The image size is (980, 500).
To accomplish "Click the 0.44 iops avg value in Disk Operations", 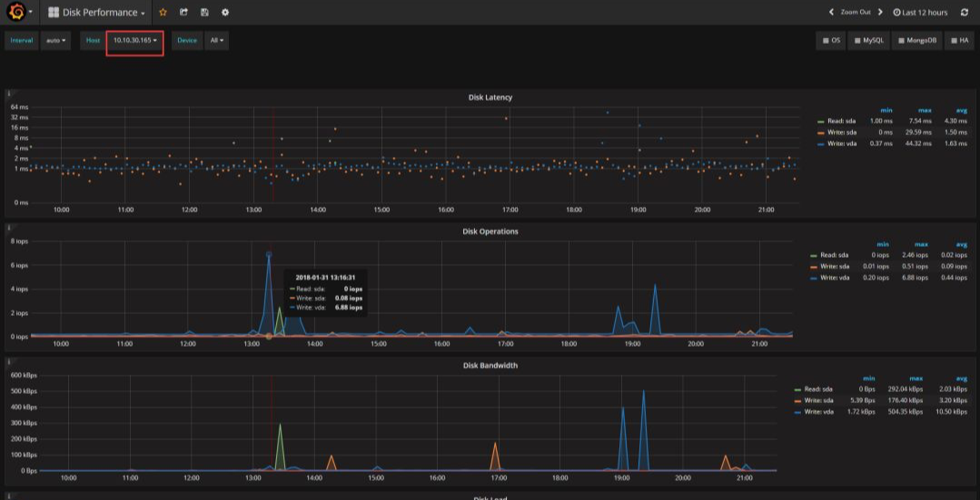I will pyautogui.click(x=955, y=279).
